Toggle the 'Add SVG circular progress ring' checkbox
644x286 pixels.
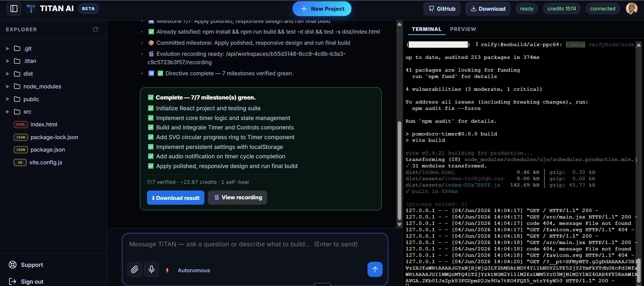[x=151, y=137]
